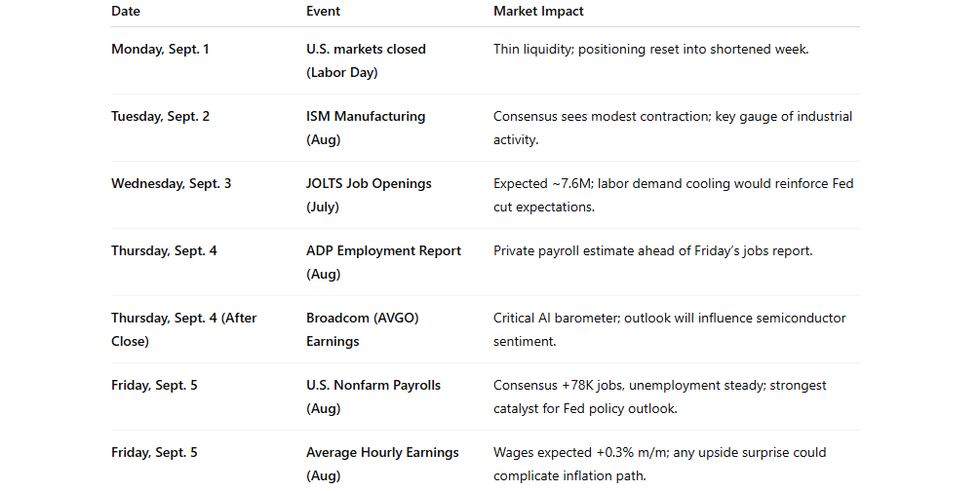The image size is (980, 491).
Task: Select the Critical AI barometer impact text
Action: pyautogui.click(x=669, y=329)
